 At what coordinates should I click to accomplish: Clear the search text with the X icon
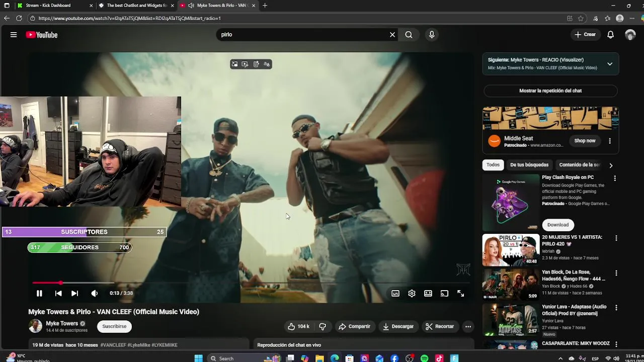[392, 35]
